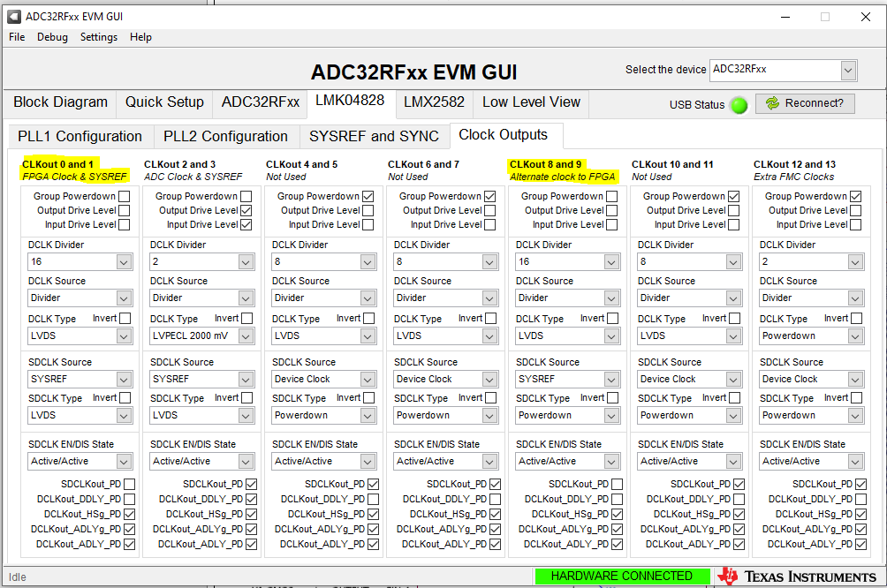This screenshot has width=887, height=588.
Task: Toggle SDCLK Type Invert for CLKout 8 and 9
Action: (613, 398)
